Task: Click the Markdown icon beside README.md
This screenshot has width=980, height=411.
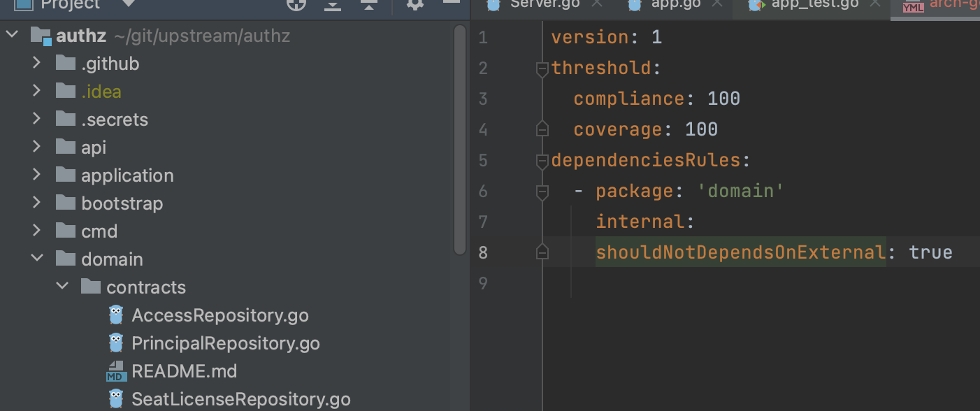Action: (x=116, y=370)
